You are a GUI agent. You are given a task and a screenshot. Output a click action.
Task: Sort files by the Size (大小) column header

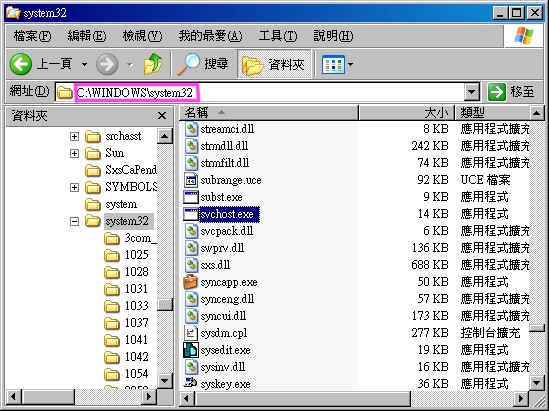(x=406, y=113)
